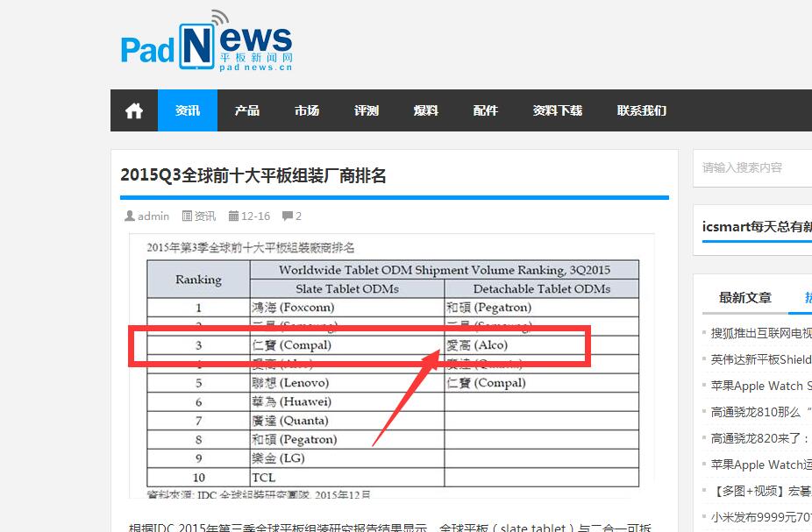
Task: Open the 配件 section
Action: click(485, 110)
